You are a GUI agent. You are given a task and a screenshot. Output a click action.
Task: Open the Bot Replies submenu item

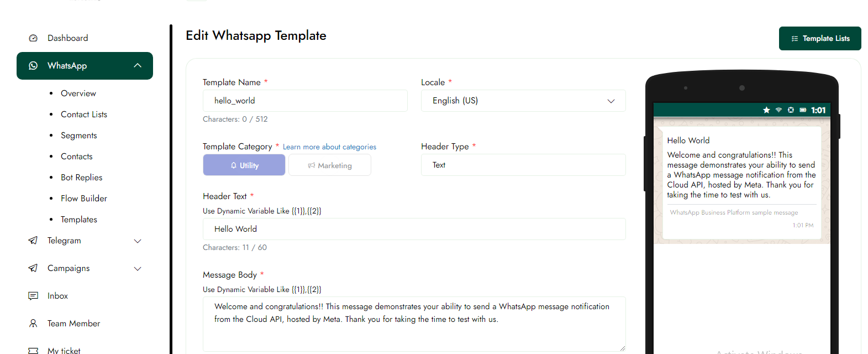pos(82,178)
